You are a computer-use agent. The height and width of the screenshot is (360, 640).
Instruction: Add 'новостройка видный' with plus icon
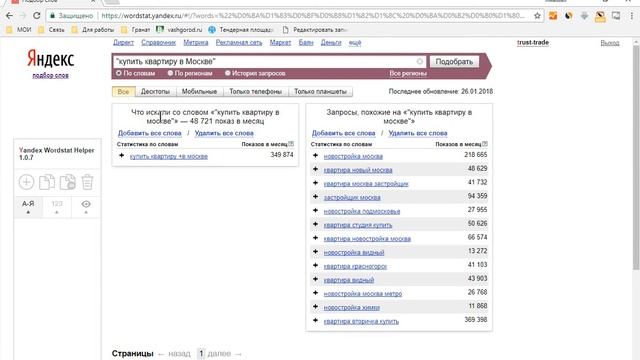pos(316,252)
